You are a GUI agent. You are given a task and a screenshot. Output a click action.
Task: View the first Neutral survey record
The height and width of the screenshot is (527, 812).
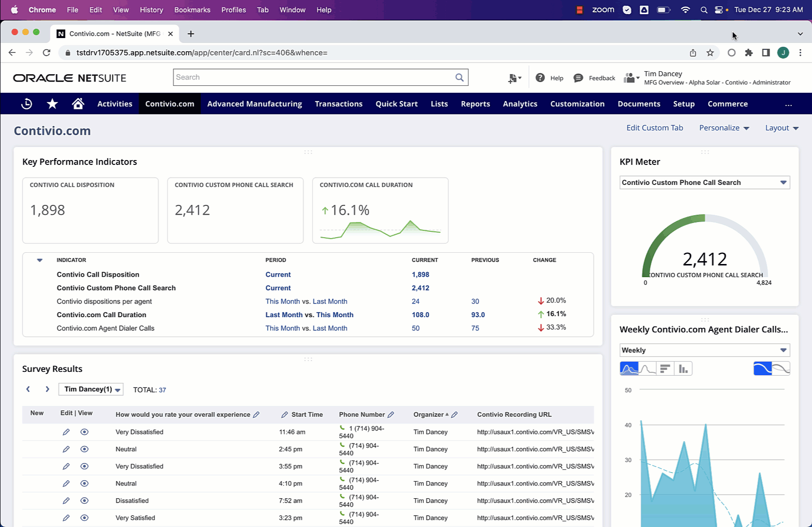tap(84, 449)
